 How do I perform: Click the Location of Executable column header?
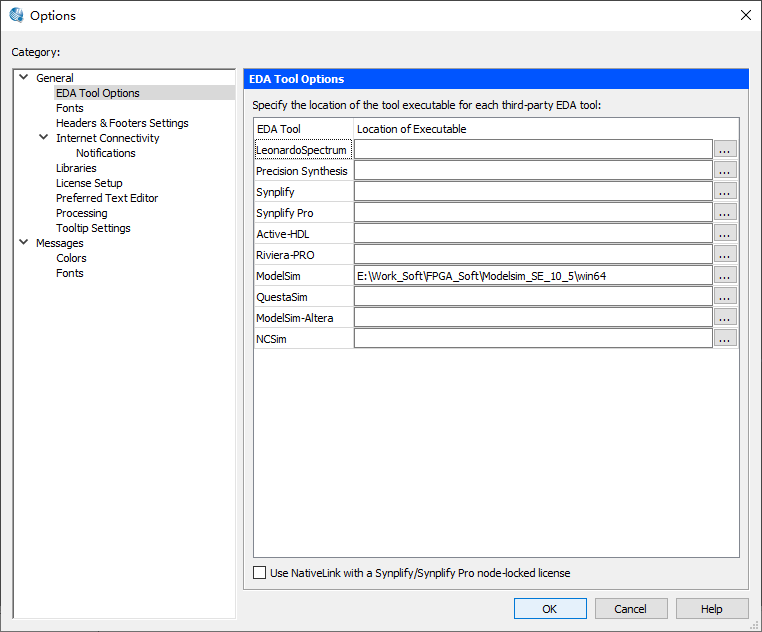click(546, 129)
